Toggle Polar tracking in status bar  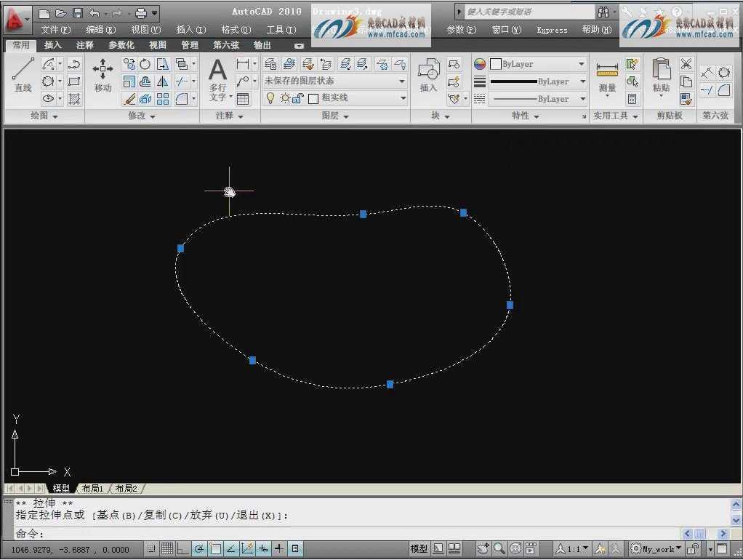tap(199, 548)
